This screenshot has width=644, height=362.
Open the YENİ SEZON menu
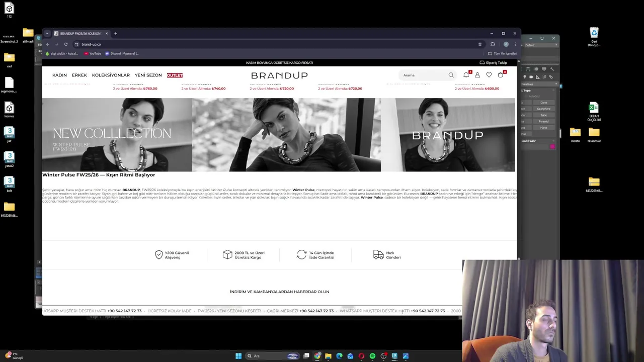pyautogui.click(x=148, y=75)
